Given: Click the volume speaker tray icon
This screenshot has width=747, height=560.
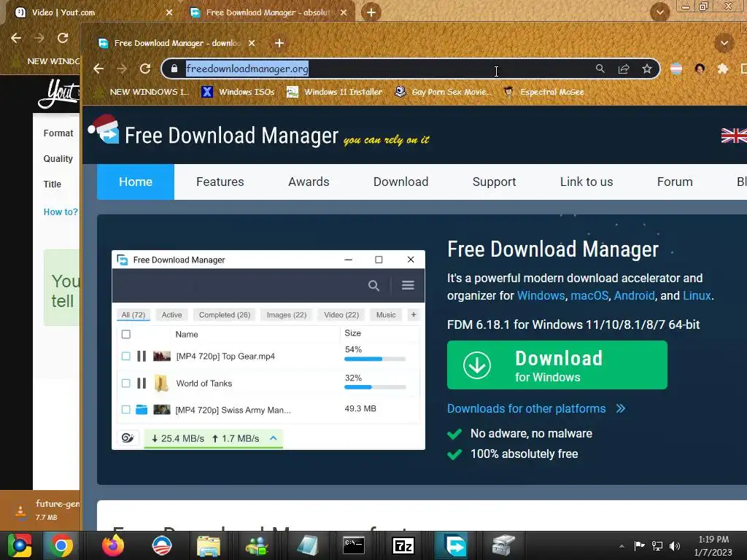Looking at the screenshot, I should (675, 546).
